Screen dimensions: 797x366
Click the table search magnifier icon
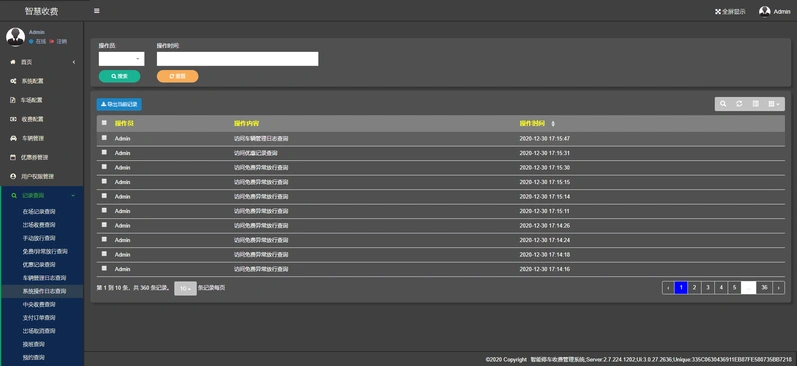coord(723,104)
